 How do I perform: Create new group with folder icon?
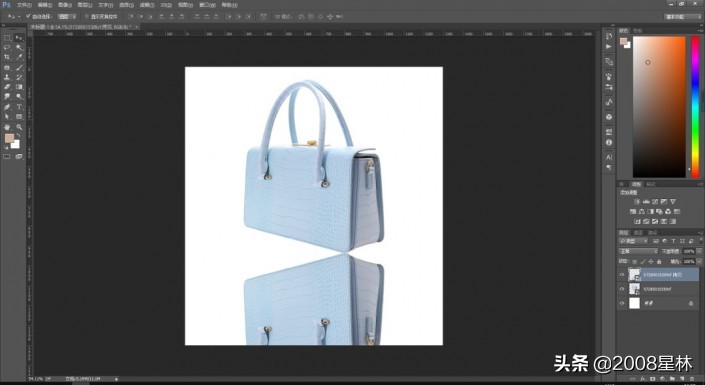coord(672,379)
